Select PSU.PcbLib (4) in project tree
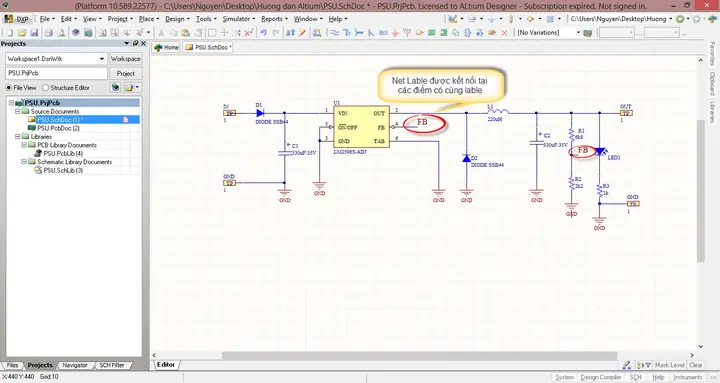 point(63,153)
